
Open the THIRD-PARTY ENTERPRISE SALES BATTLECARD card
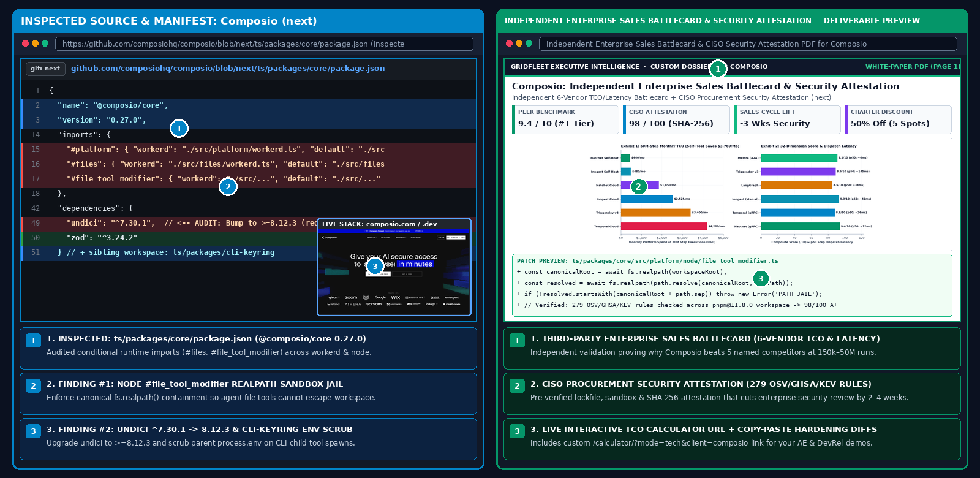732,348
